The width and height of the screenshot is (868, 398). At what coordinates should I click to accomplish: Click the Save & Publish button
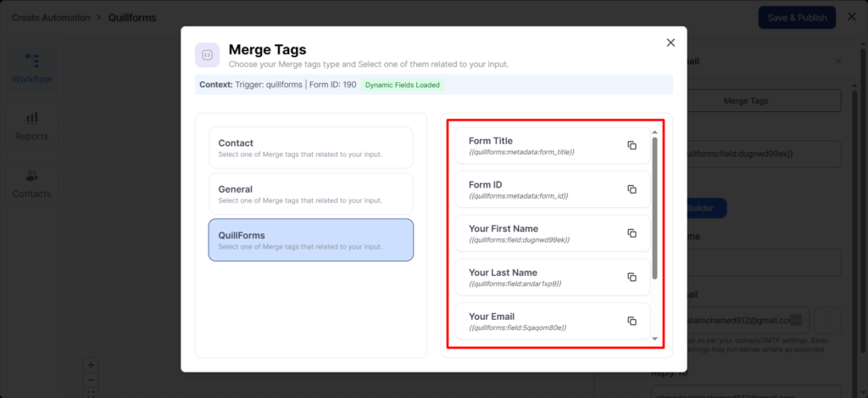(x=796, y=18)
